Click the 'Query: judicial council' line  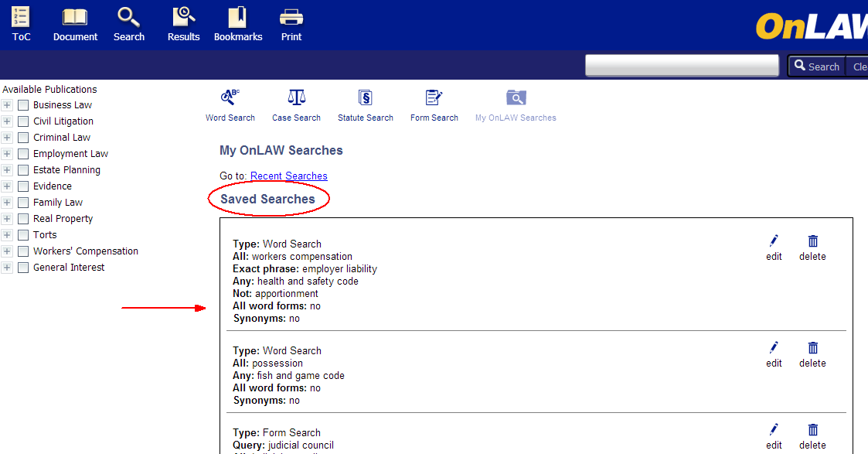pos(284,445)
